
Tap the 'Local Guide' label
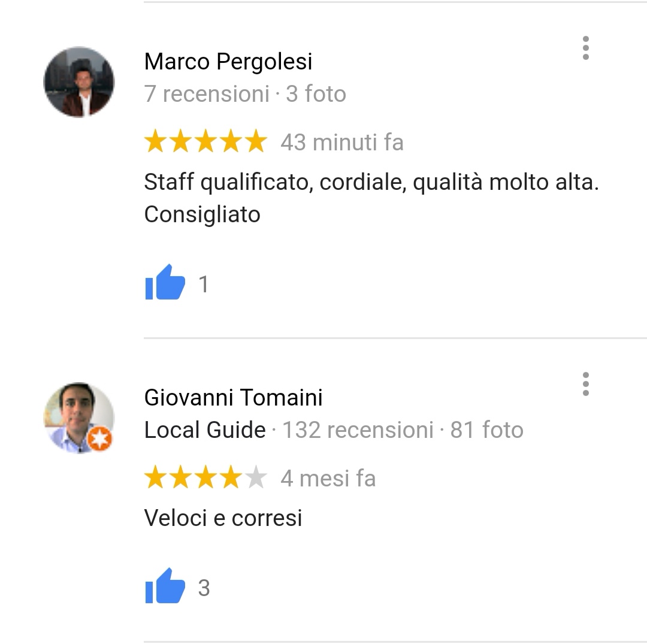(205, 430)
